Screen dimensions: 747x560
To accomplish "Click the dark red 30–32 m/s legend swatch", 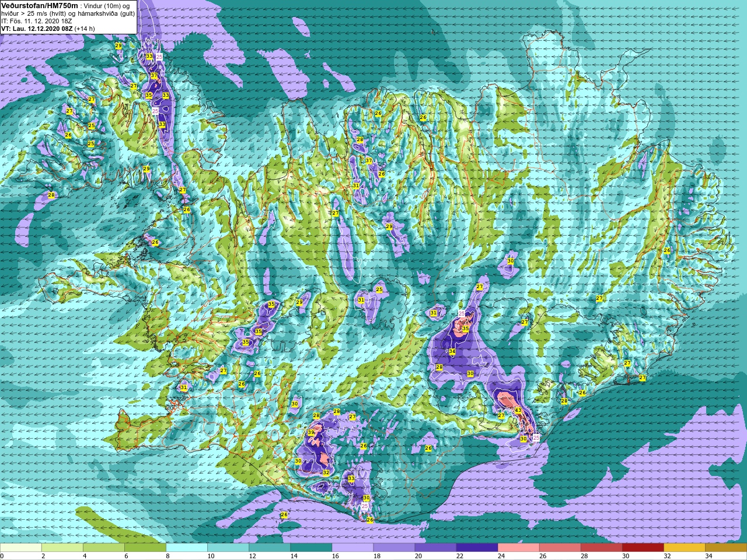I will (x=643, y=548).
